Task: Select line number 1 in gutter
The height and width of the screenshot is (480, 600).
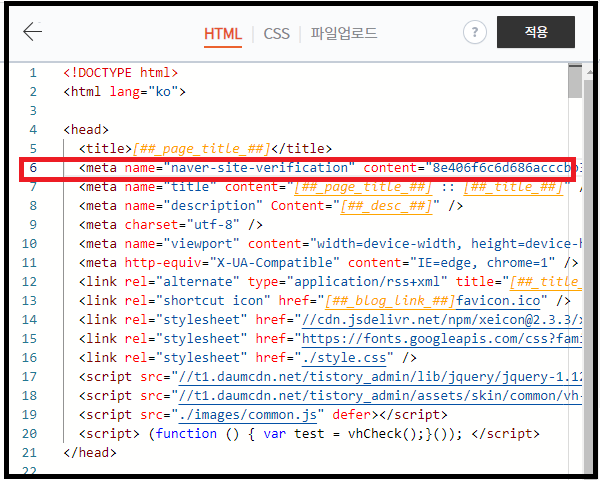Action: click(33, 73)
